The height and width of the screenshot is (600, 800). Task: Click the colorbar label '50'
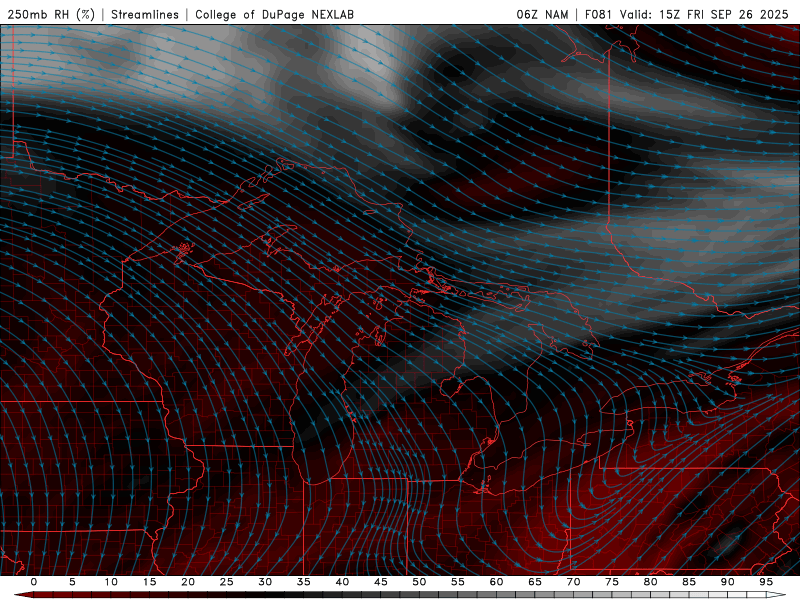419,582
